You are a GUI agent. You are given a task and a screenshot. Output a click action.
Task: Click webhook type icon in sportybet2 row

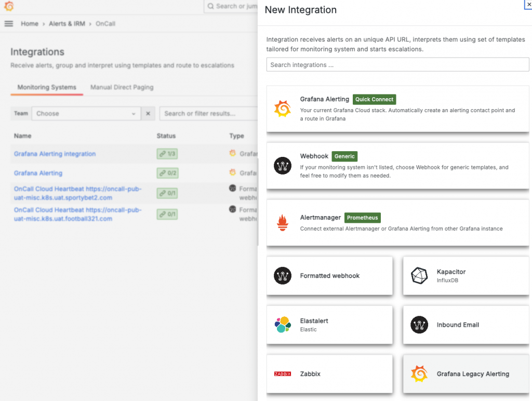click(x=232, y=188)
